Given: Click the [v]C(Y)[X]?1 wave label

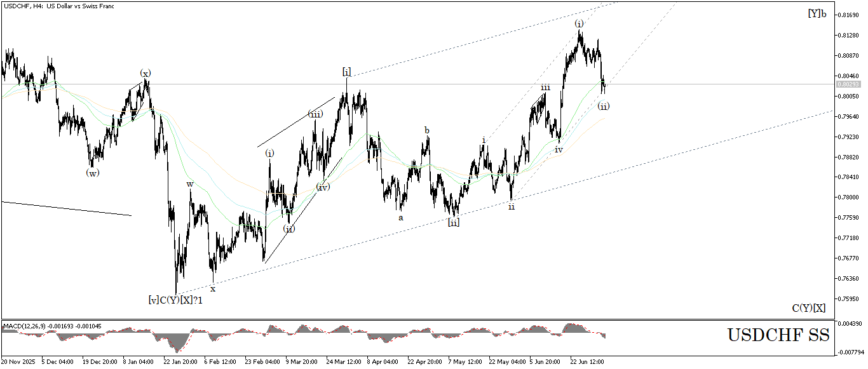Looking at the screenshot, I should pyautogui.click(x=175, y=300).
